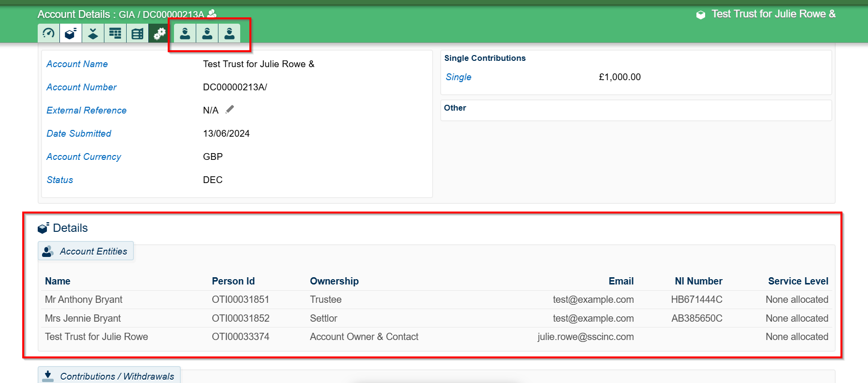This screenshot has width=868, height=383.
Task: Click the Other section heading
Action: point(455,108)
